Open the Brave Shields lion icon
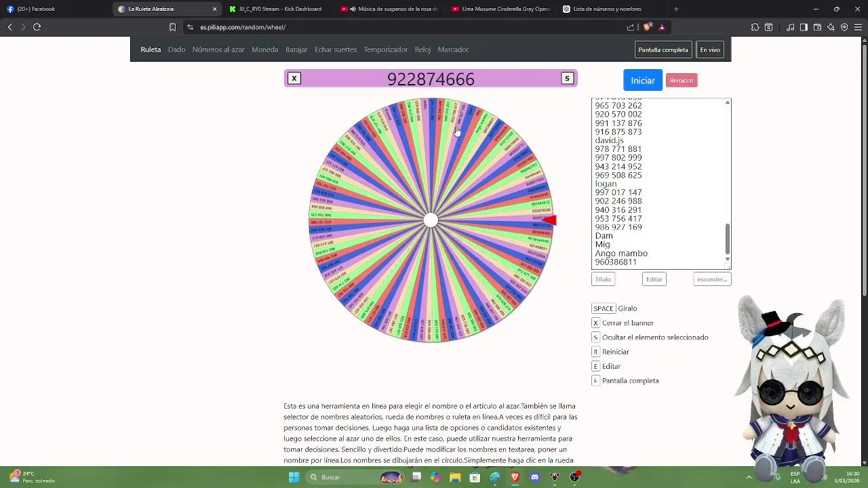Screen dimensions: 868x488 click(x=647, y=27)
